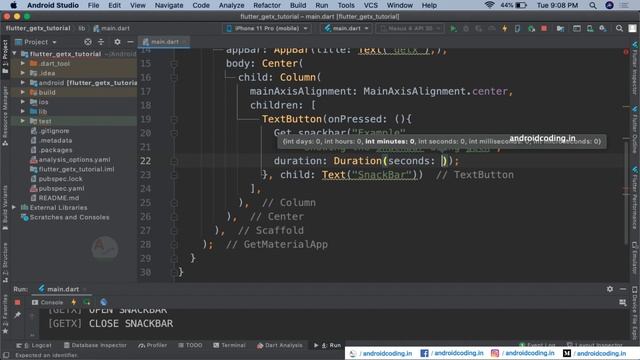Open Project panel gear settings
The height and width of the screenshot is (360, 640).
pyautogui.click(x=117, y=42)
